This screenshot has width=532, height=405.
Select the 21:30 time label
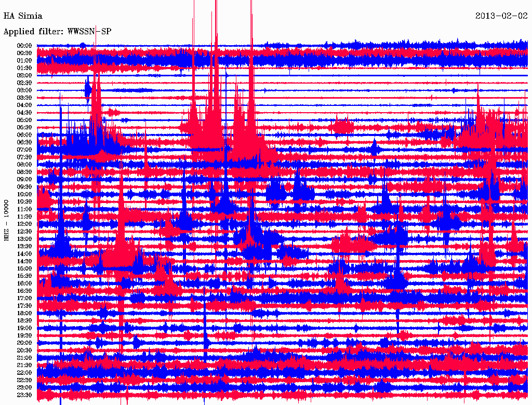pyautogui.click(x=24, y=365)
